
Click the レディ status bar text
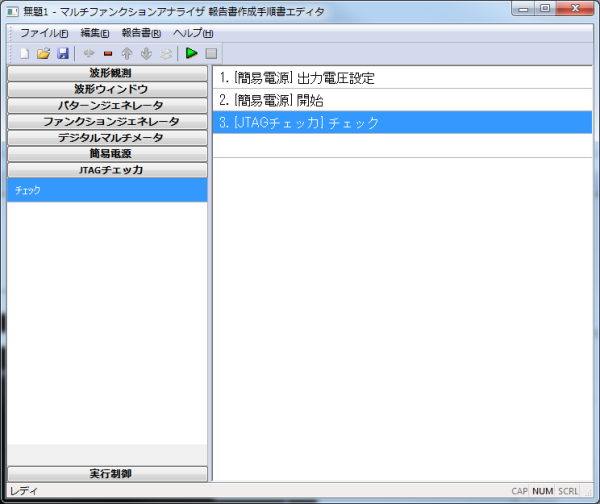click(23, 491)
